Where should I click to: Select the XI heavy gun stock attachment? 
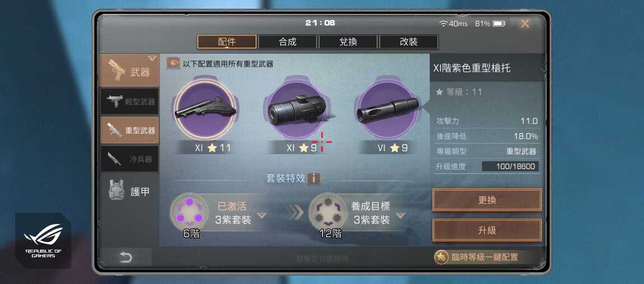206,109
